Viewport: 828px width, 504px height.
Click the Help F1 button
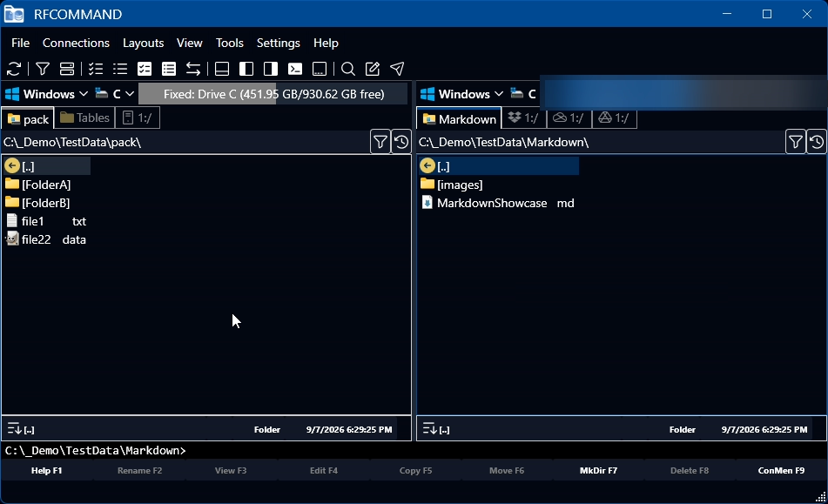(x=46, y=470)
